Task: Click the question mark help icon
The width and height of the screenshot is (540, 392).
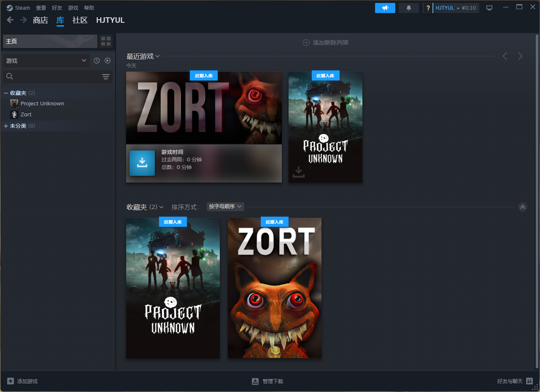Action: 427,8
